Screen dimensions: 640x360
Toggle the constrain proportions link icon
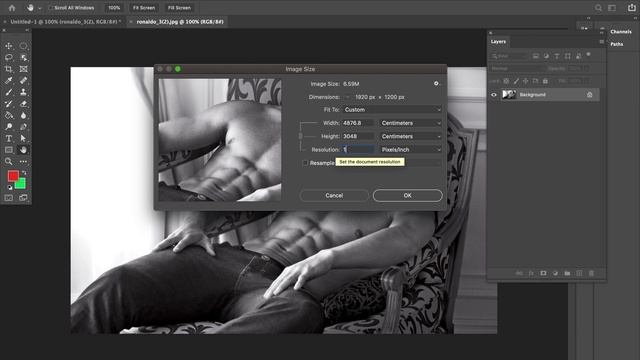301,136
